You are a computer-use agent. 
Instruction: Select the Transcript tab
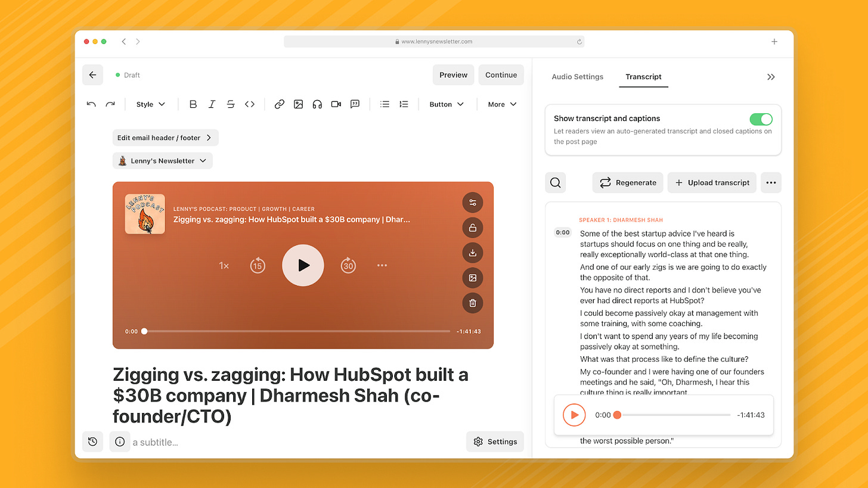point(643,77)
